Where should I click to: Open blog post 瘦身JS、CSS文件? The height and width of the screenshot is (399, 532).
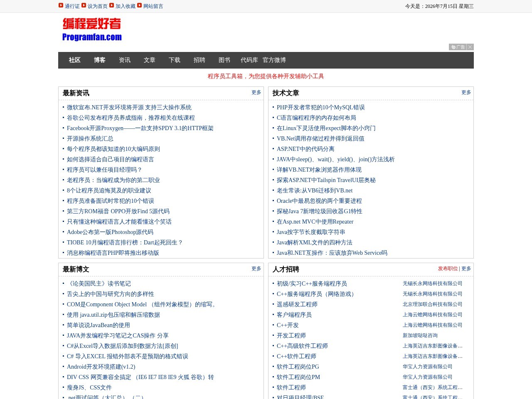(89, 387)
